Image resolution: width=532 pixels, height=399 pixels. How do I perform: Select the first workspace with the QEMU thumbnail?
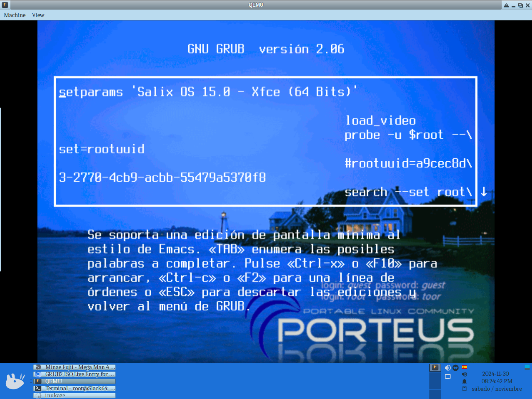pyautogui.click(x=435, y=367)
